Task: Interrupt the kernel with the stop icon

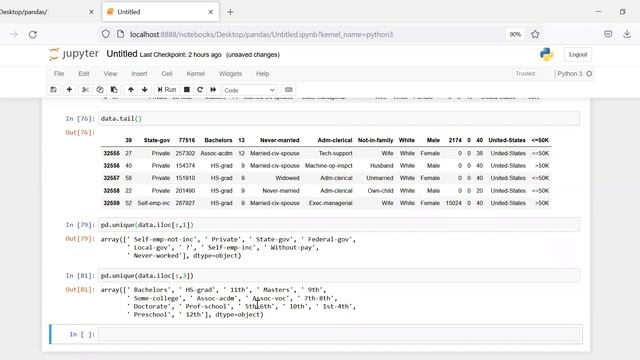Action: coord(187,90)
